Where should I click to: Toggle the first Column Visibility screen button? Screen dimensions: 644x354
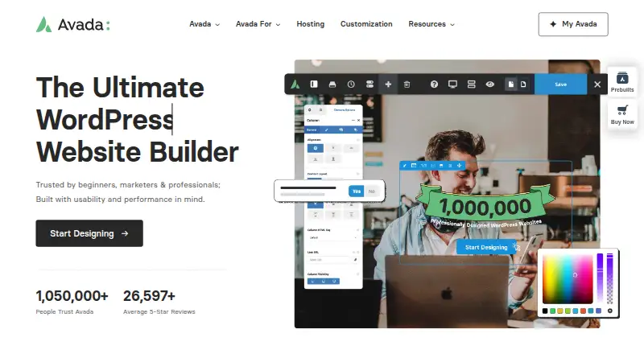(x=312, y=282)
